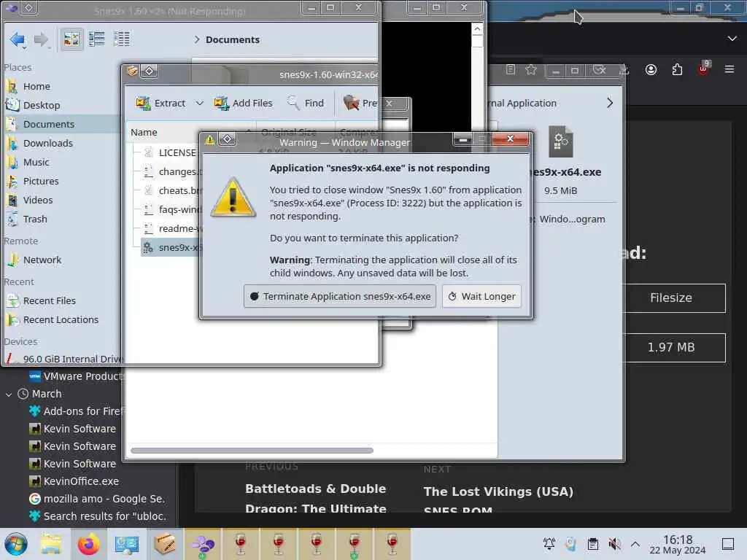747x560 pixels.
Task: Click scroll-up arrow in black window
Action: [x=477, y=29]
